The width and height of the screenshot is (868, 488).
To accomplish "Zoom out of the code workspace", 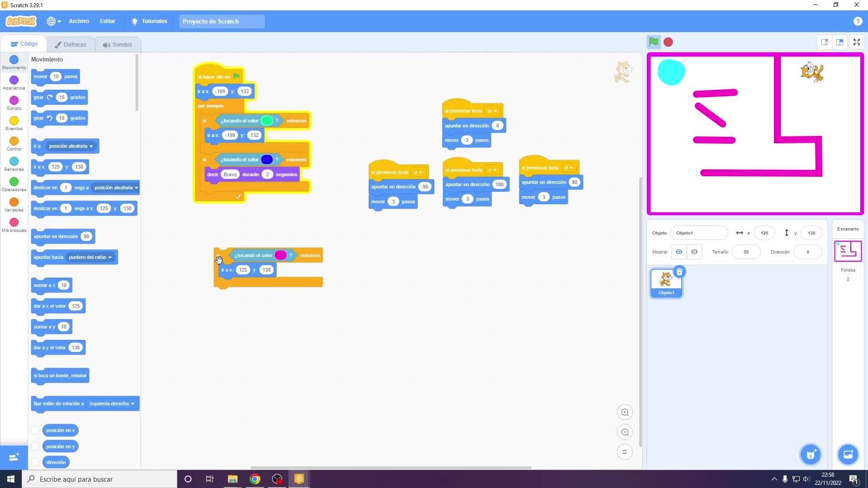I will tap(625, 432).
